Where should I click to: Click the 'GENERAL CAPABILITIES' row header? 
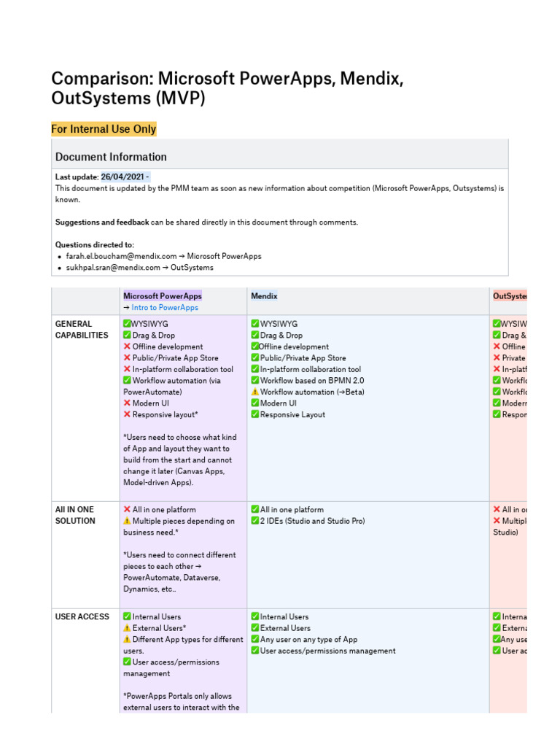pyautogui.click(x=82, y=330)
